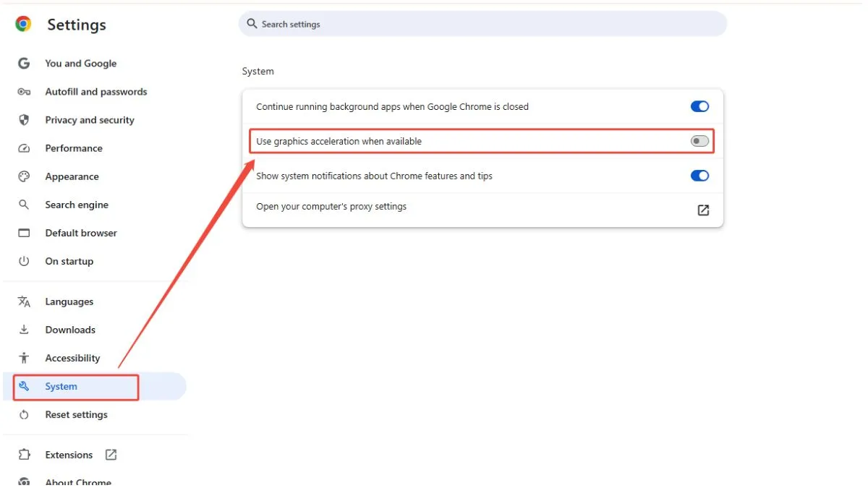Click the Settings title text
The width and height of the screenshot is (868, 488).
[77, 25]
